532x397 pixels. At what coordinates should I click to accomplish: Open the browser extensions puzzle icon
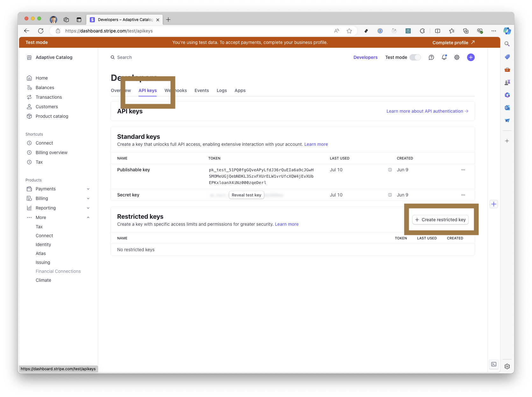click(422, 31)
